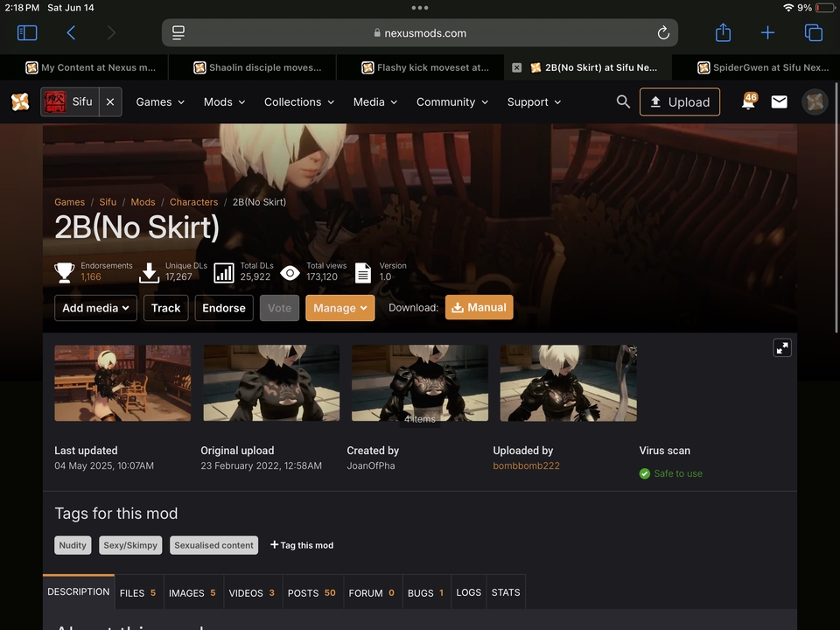Open the Nexus Mods search
Viewport: 840px width, 630px height.
pos(623,101)
